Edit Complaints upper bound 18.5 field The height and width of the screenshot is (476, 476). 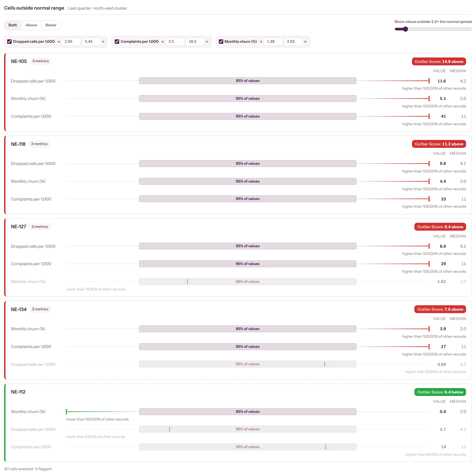click(195, 42)
